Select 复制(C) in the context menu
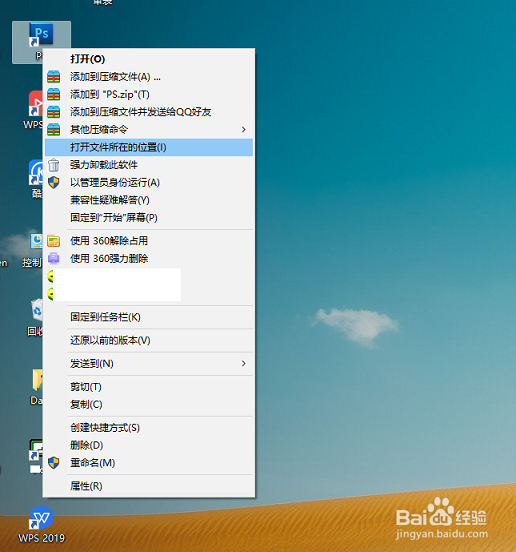Screen dimensions: 516x552 [x=149, y=404]
